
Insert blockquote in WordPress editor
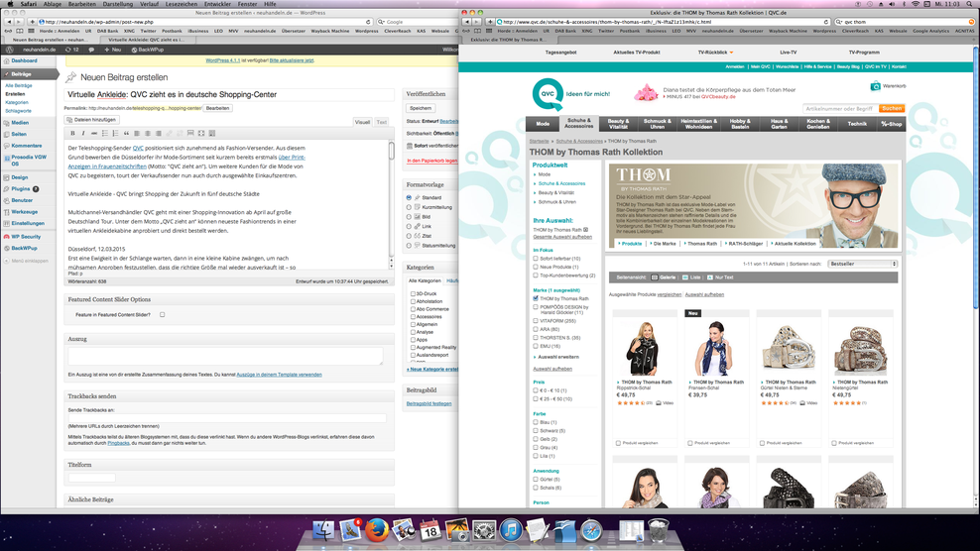pos(126,133)
